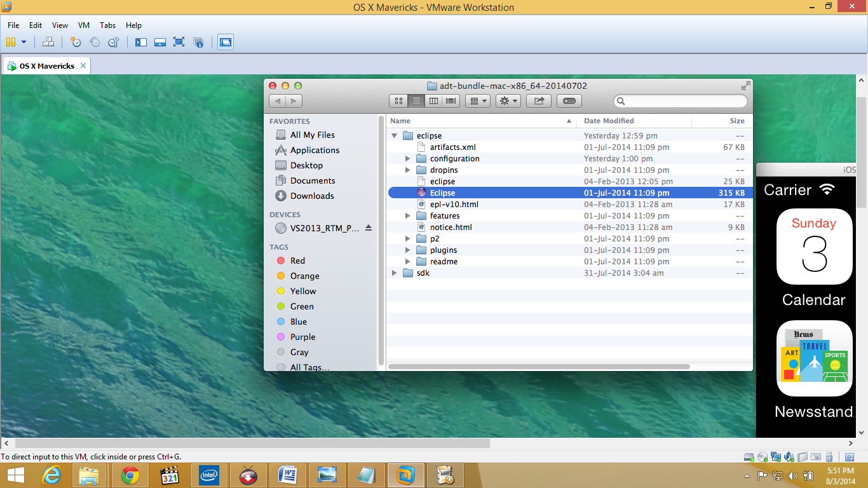Open the Snapshot Manager icon
Screen dimensions: 868x488
114,42
